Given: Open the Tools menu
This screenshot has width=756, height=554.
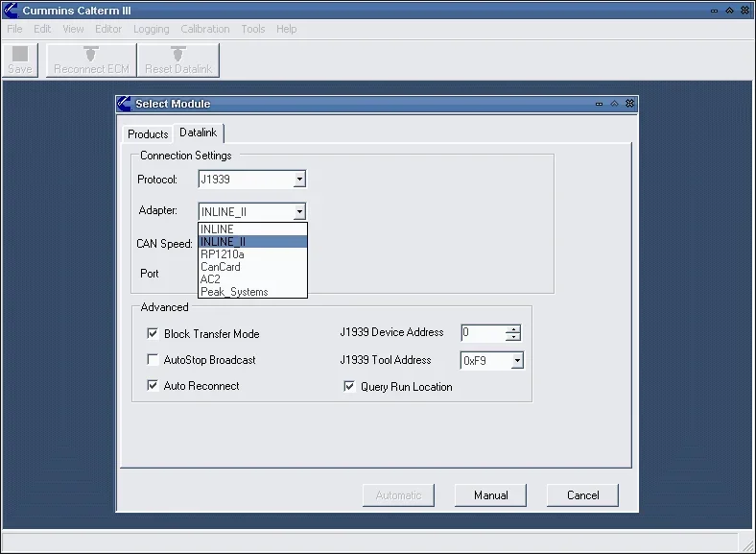Looking at the screenshot, I should [x=253, y=29].
